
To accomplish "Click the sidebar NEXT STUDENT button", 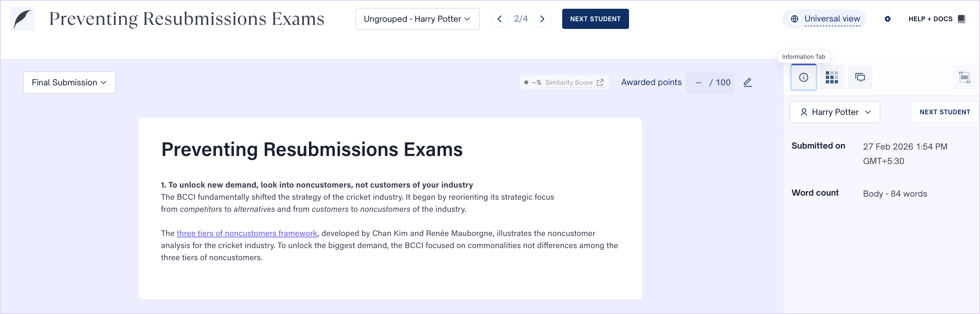I will tap(944, 112).
